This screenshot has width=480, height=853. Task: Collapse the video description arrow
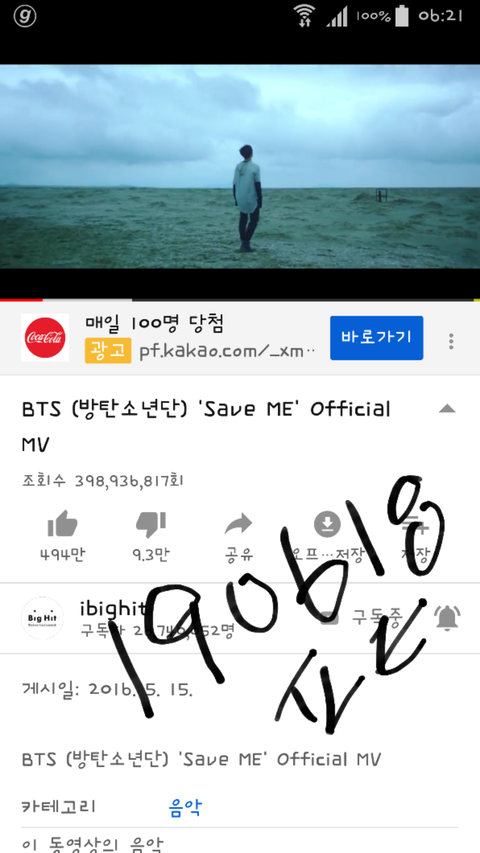pos(447,409)
